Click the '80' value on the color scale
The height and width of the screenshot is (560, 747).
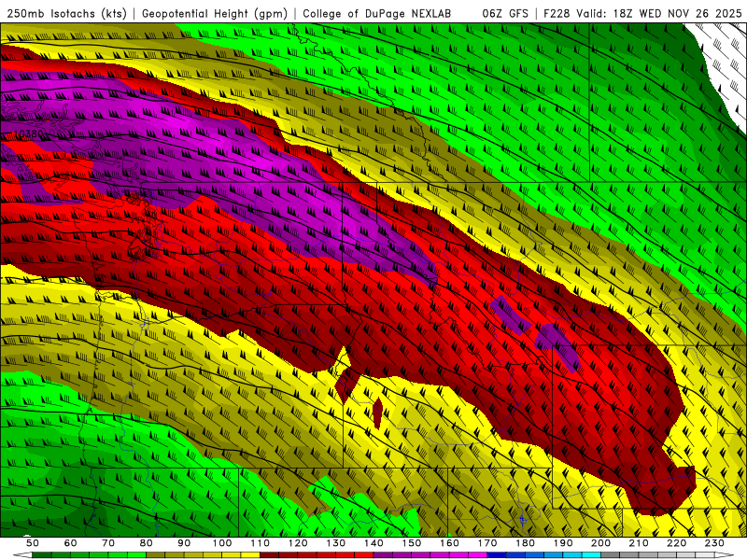146,543
